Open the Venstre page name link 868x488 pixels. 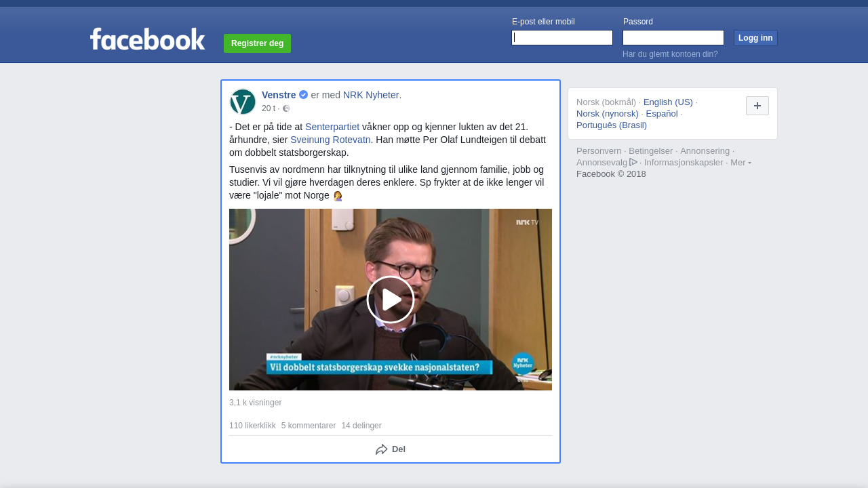coord(279,95)
